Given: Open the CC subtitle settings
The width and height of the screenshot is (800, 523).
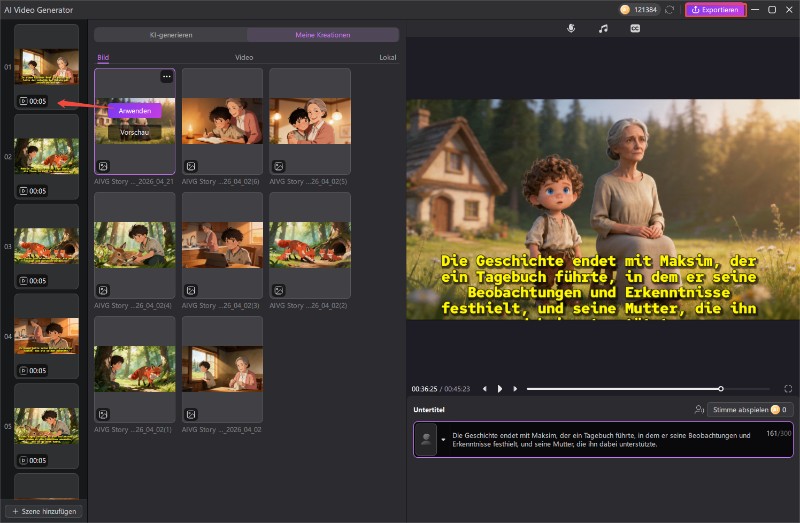Looking at the screenshot, I should point(635,29).
